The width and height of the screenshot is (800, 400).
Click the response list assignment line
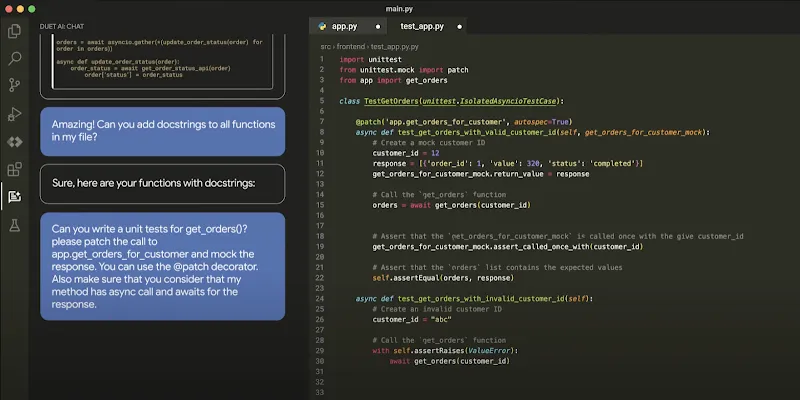[508, 163]
